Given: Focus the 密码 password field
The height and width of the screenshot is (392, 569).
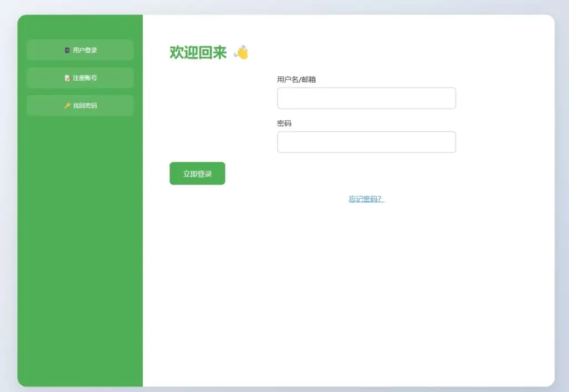Looking at the screenshot, I should [366, 142].
